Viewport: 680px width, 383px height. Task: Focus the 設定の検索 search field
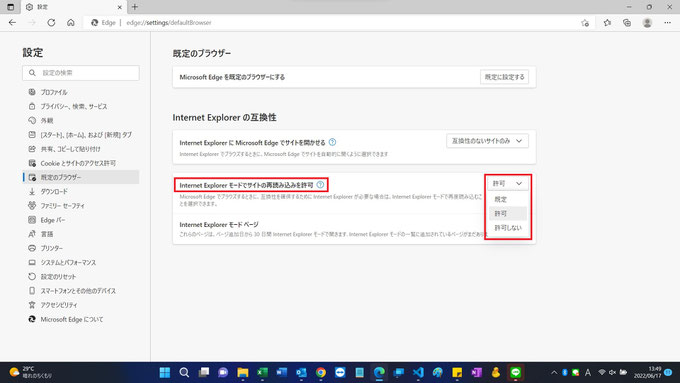(x=81, y=73)
